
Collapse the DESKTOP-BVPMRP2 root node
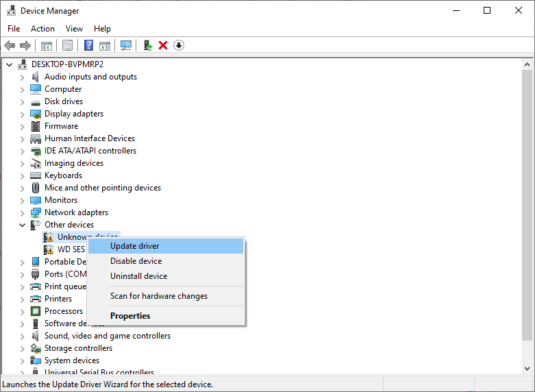click(10, 64)
